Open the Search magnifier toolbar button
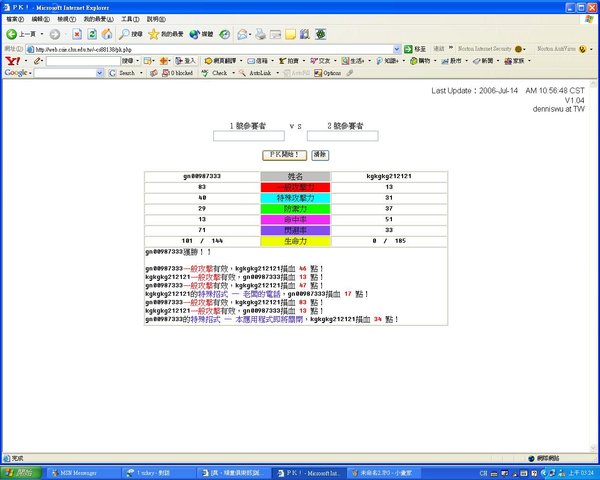This screenshot has height=480, width=600. click(130, 34)
